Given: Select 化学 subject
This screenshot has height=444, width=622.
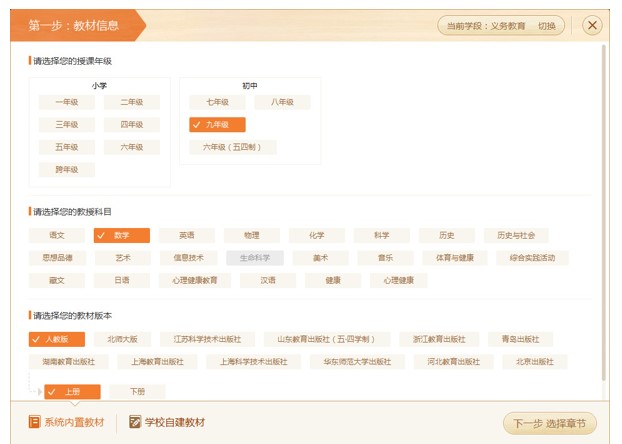Looking at the screenshot, I should pyautogui.click(x=317, y=235).
